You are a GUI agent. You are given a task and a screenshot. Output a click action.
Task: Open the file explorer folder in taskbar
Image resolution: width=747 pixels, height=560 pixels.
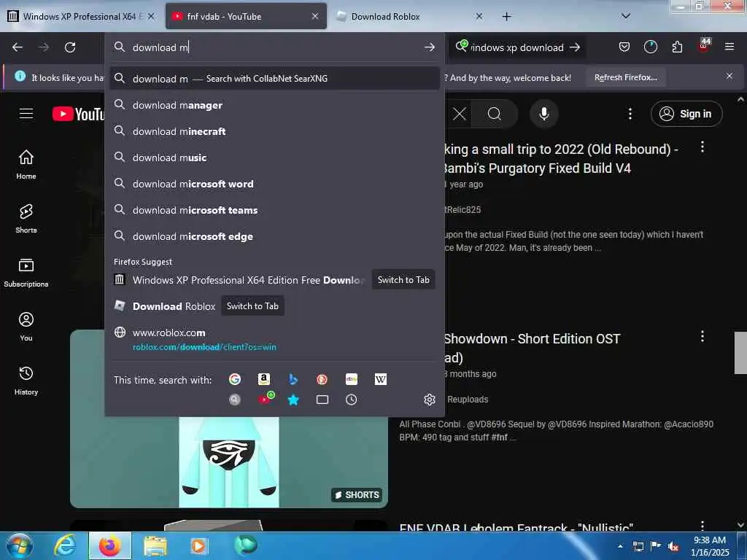point(155,545)
